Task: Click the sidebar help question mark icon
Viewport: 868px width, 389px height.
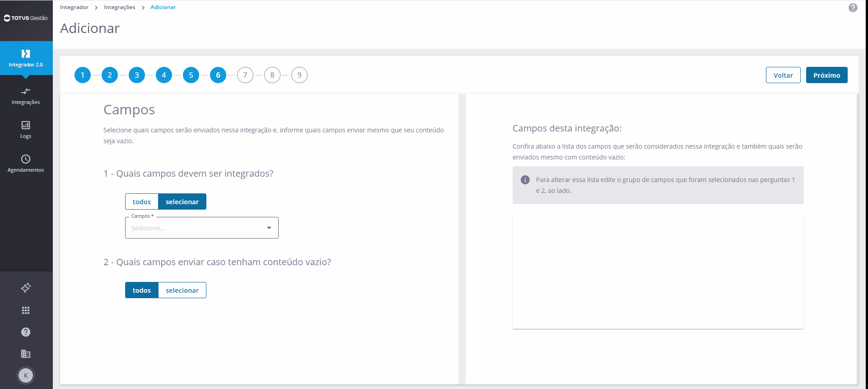Action: 26,332
